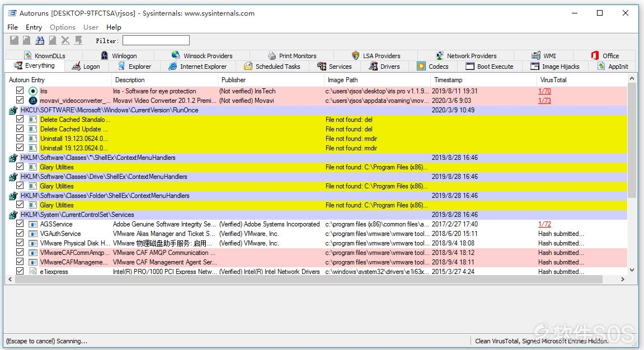This screenshot has width=644, height=350.
Task: Click the e1iexpress driver file icon
Action: pyautogui.click(x=33, y=271)
